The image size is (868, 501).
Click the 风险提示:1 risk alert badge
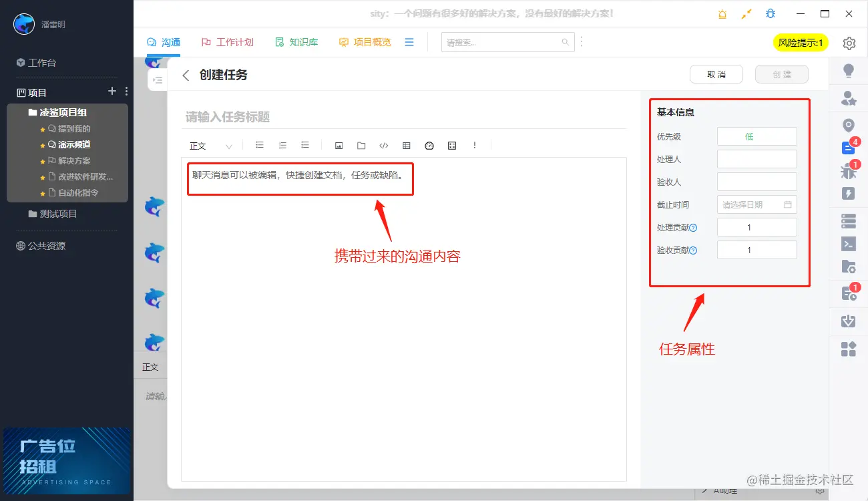[x=801, y=43]
